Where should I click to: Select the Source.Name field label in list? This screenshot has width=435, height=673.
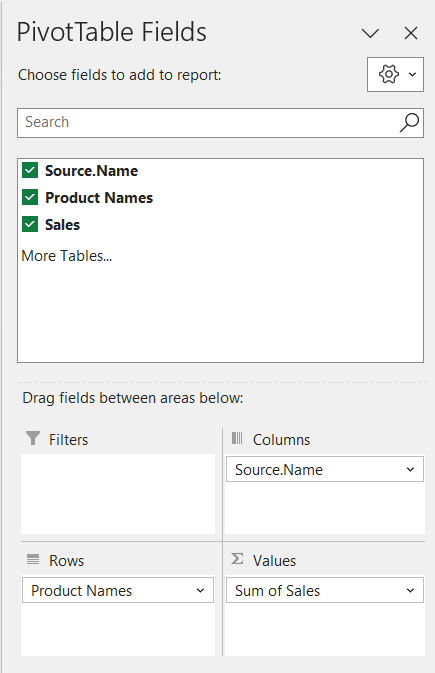pyautogui.click(x=91, y=171)
